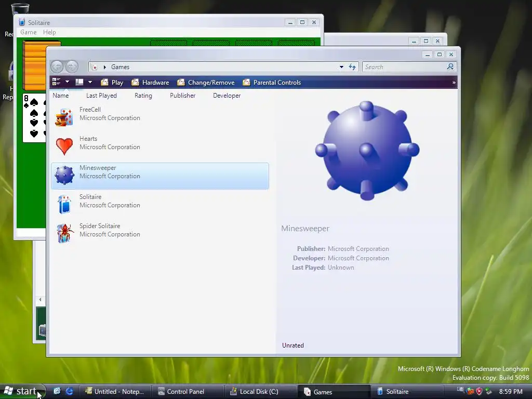Click the Minesweeper name text in list
Viewport: 532px width, 399px height.
pos(98,168)
